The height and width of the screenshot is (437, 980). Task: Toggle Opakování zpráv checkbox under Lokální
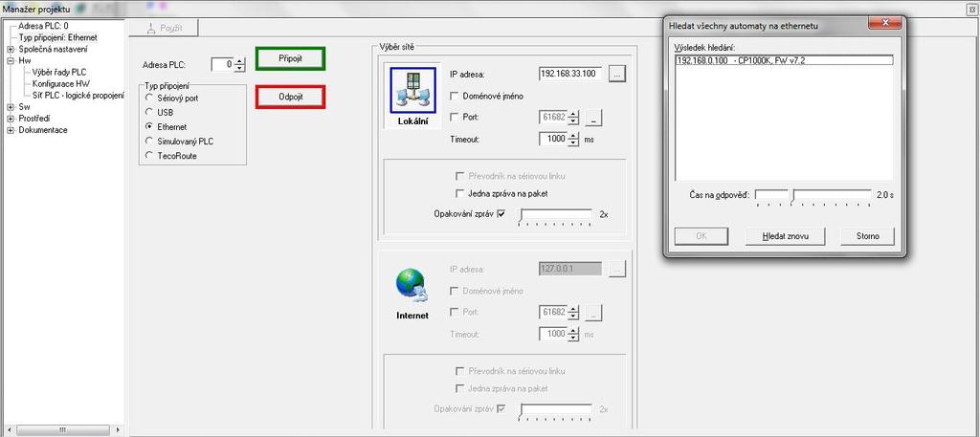501,214
